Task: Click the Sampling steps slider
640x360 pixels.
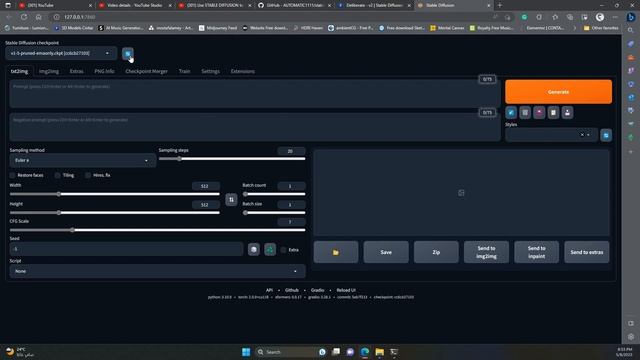Action: coord(232,159)
